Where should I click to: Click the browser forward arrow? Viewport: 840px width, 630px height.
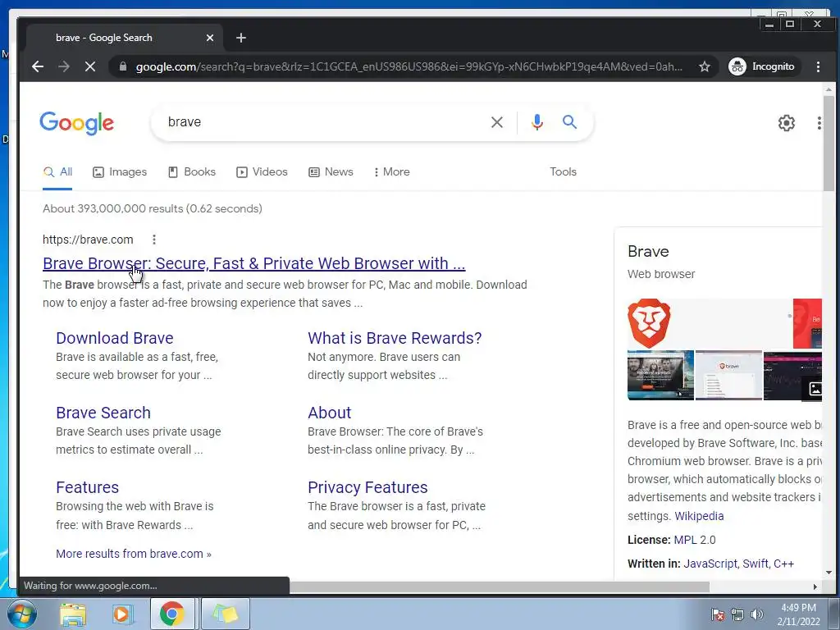coord(64,66)
